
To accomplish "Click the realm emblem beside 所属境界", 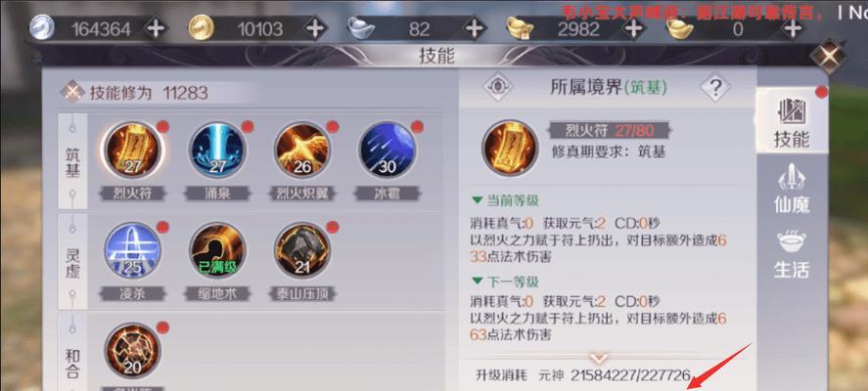I will pos(498,87).
